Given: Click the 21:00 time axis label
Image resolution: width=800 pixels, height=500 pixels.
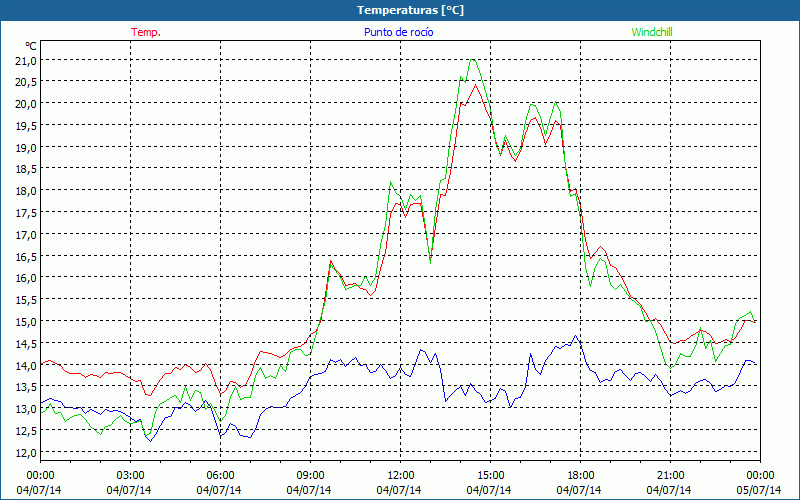Looking at the screenshot, I should tap(670, 475).
